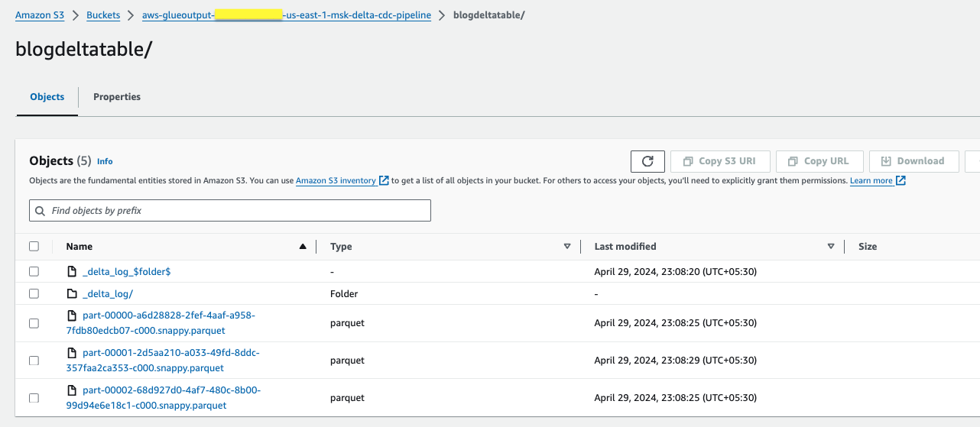
Task: Check the box for _delta_log/ folder
Action: (x=34, y=293)
